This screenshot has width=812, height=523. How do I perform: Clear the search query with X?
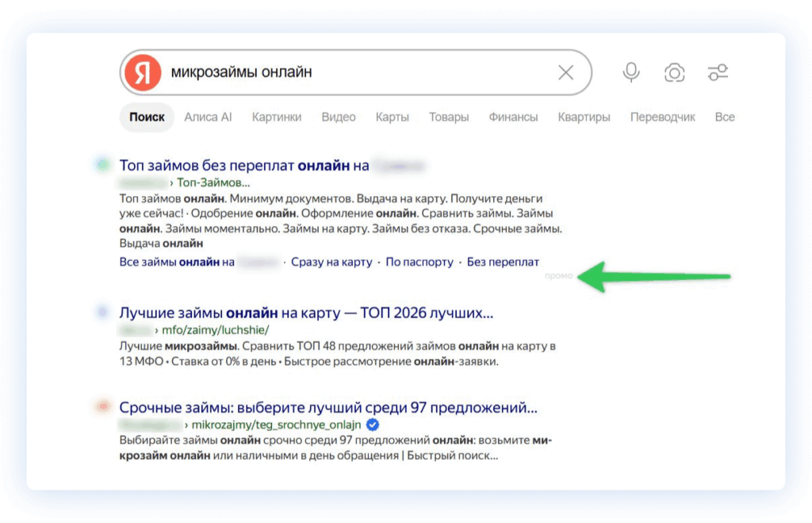[x=566, y=72]
